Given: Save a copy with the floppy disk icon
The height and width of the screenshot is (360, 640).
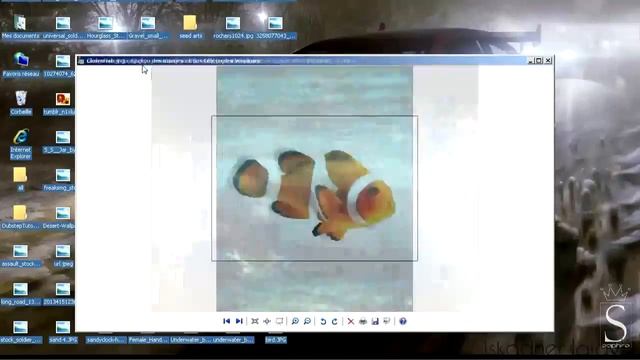Looking at the screenshot, I should click(x=375, y=321).
